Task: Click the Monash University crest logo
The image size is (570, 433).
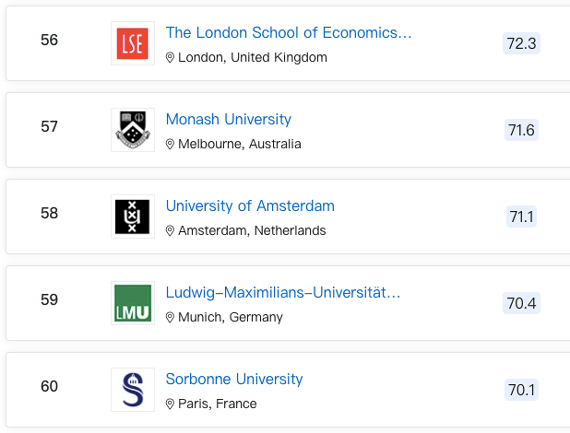Action: (133, 130)
